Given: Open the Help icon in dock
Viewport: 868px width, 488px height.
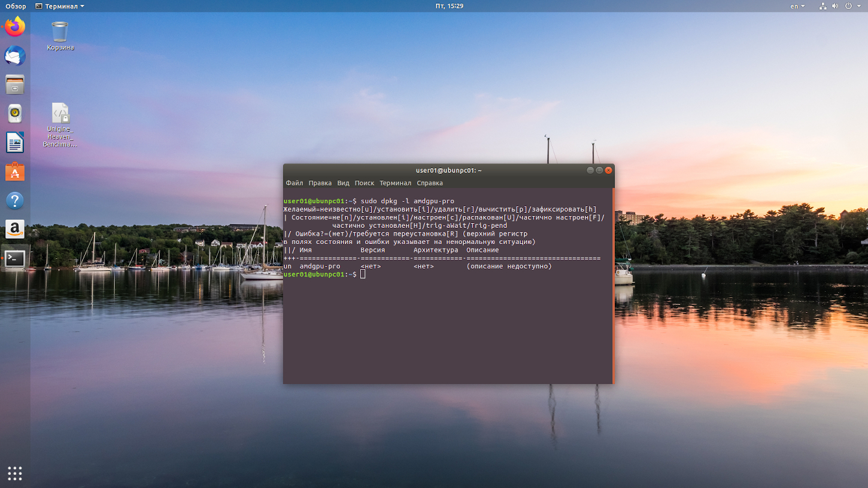Looking at the screenshot, I should (x=15, y=200).
